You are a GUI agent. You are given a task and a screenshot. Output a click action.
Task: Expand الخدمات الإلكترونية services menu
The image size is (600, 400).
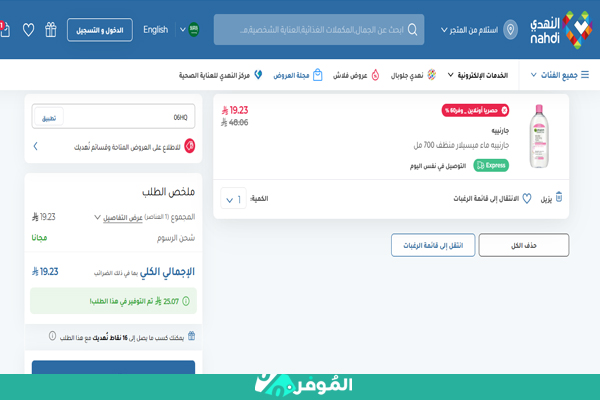(x=478, y=75)
